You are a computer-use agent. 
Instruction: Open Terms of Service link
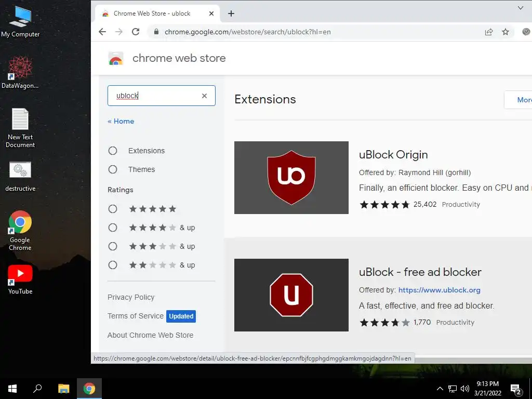click(x=136, y=316)
